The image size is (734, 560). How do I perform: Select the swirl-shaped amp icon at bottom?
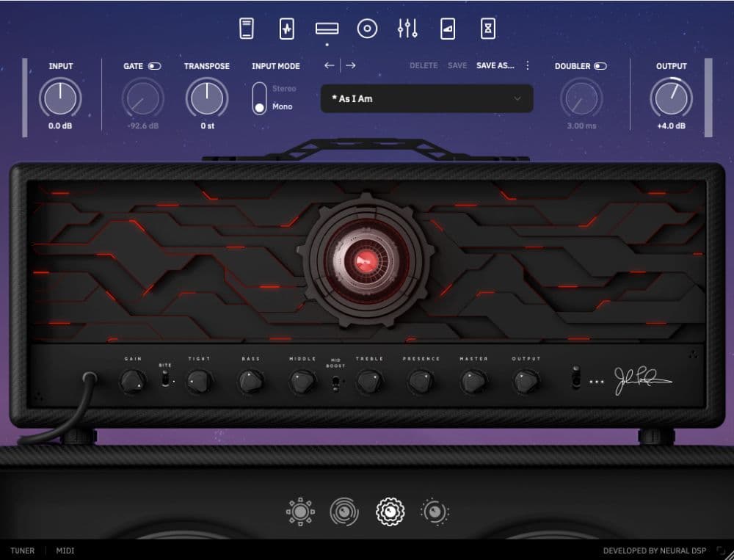coord(344,512)
